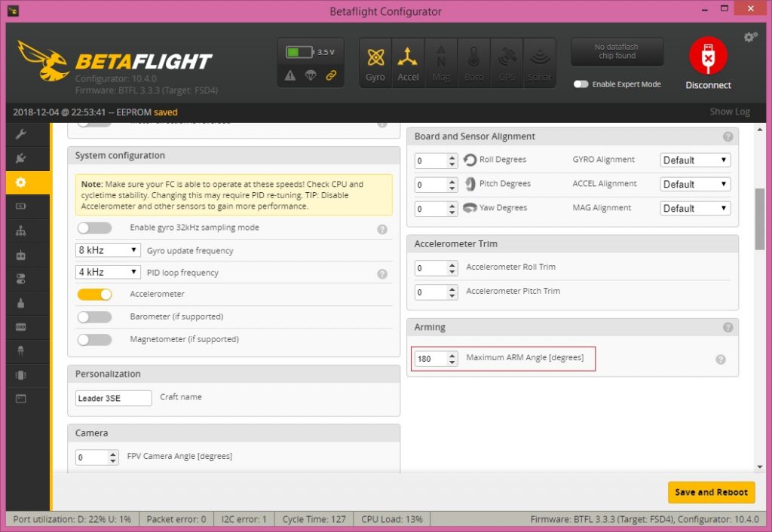Click the app icon in title bar
Viewport: 772px width, 532px height.
14,11
